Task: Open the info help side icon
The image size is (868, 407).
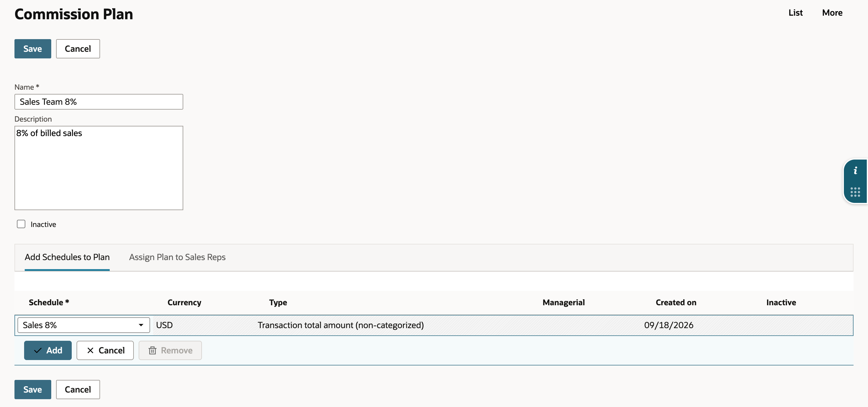Action: point(855,171)
